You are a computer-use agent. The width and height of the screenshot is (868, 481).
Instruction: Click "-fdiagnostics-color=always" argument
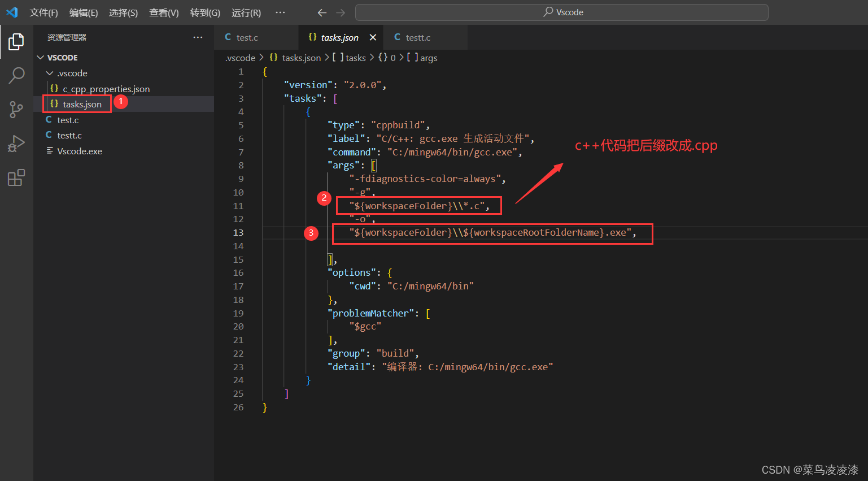425,179
